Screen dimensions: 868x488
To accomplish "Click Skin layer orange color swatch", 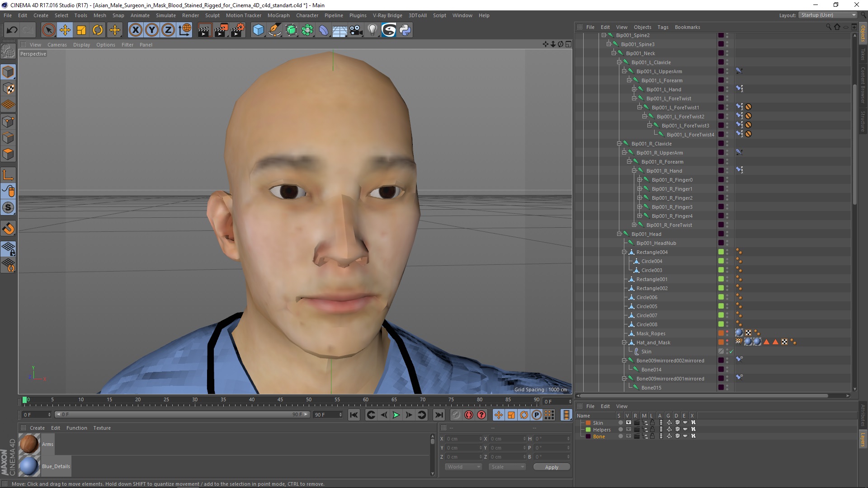I will coord(588,423).
